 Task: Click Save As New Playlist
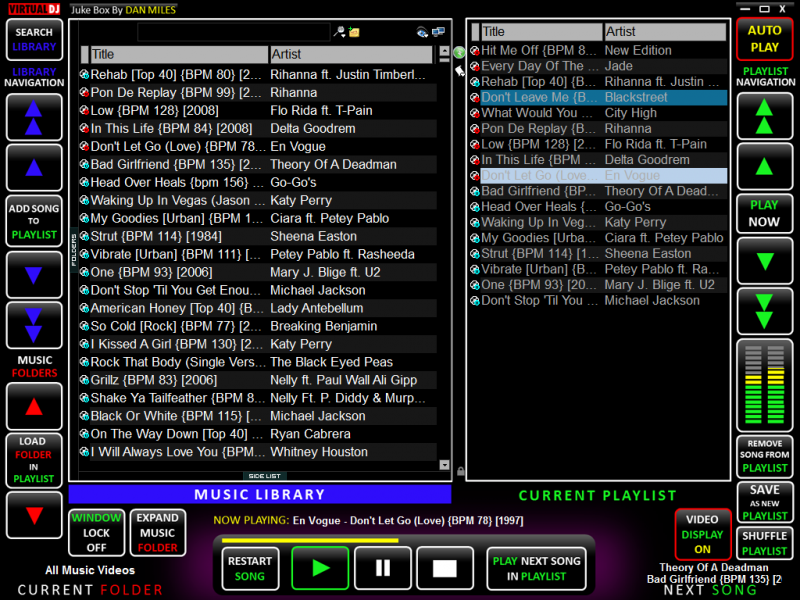(x=764, y=502)
